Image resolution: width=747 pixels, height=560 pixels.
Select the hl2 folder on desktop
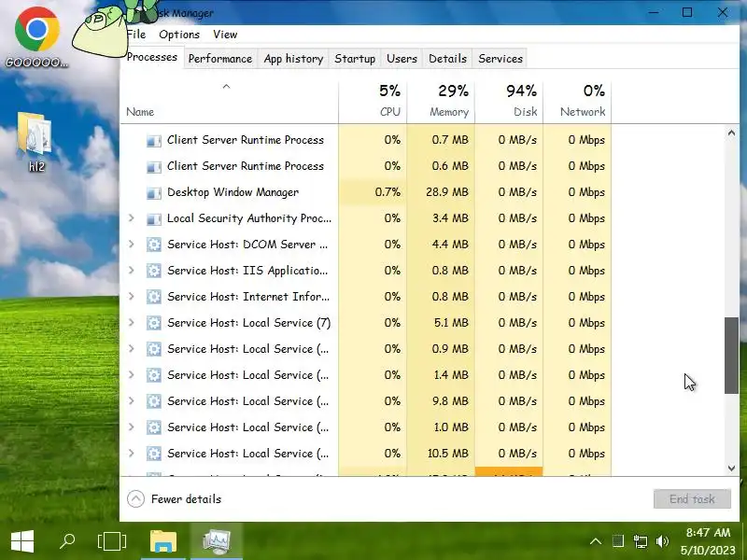(x=35, y=142)
